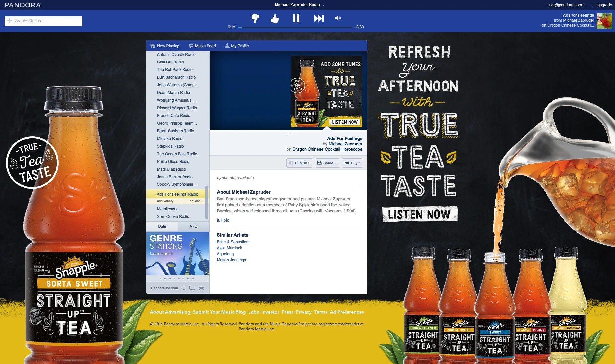The width and height of the screenshot is (615, 364).
Task: Select Chill Out Radio station
Action: 170,62
